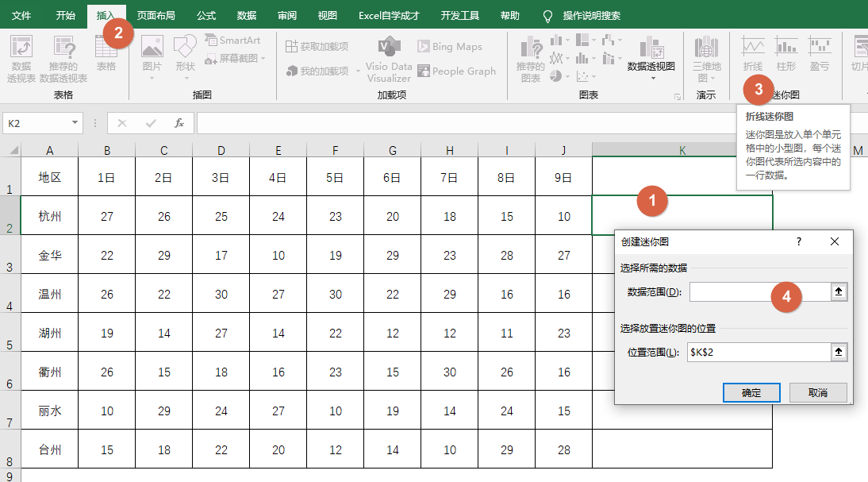868x482 pixels.
Task: Click the People Graph add-in
Action: pyautogui.click(x=457, y=71)
